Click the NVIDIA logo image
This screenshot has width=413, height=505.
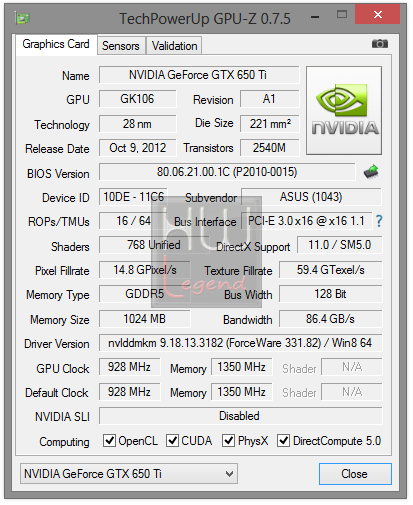[x=344, y=110]
